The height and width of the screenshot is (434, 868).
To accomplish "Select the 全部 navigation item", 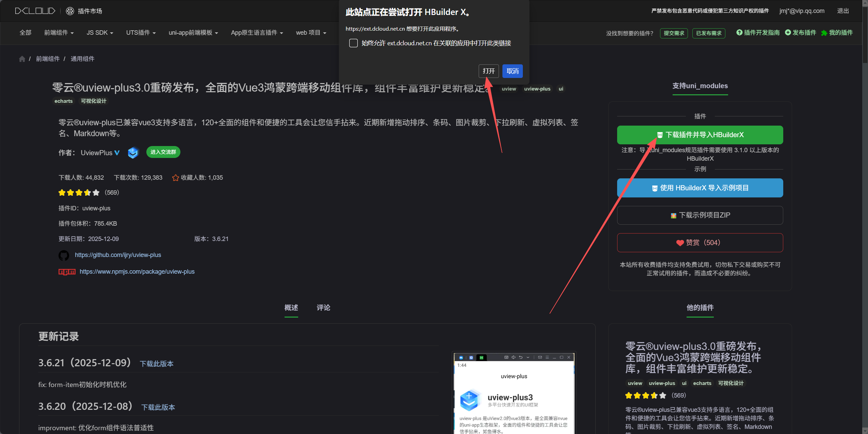I will [26, 33].
